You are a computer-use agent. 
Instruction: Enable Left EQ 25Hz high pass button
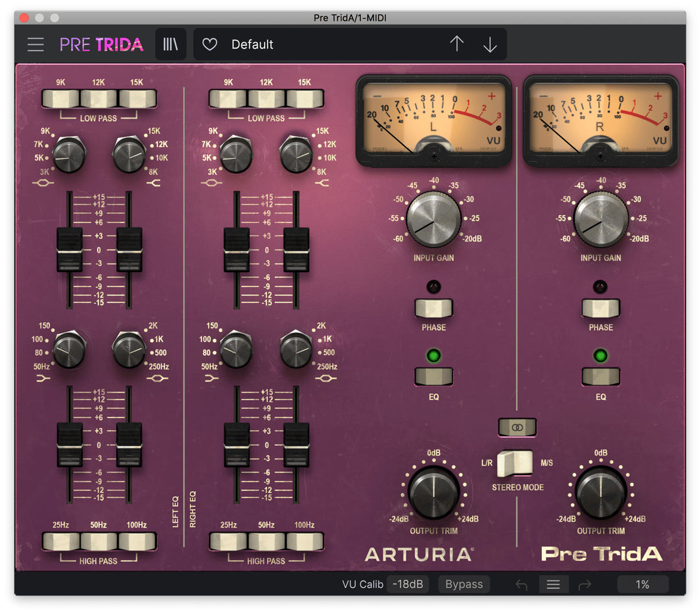click(x=61, y=541)
